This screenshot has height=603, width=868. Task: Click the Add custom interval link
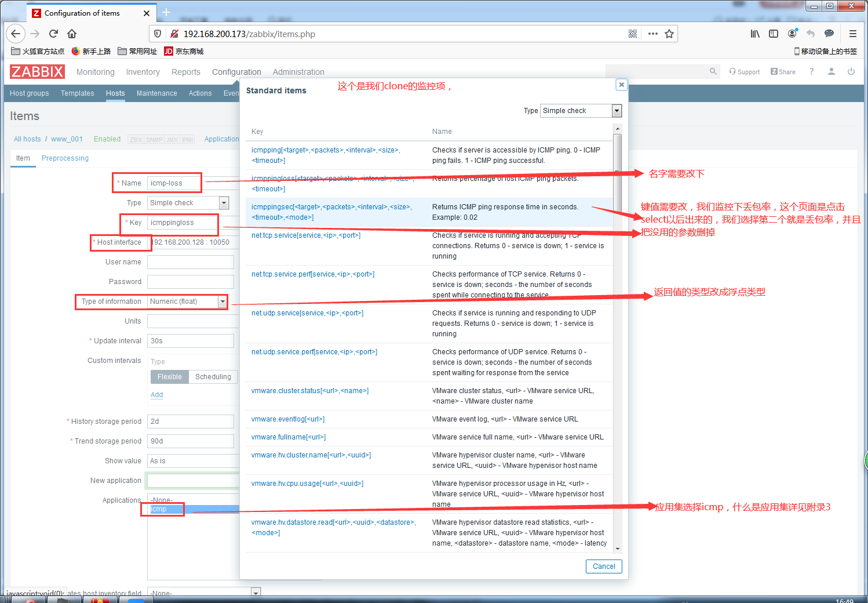point(156,395)
